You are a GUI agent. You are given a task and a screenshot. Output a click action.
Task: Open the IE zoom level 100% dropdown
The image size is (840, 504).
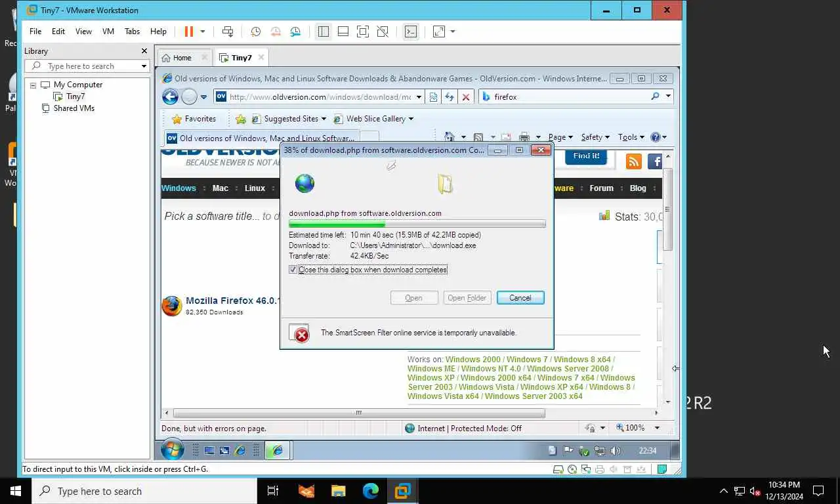(657, 428)
